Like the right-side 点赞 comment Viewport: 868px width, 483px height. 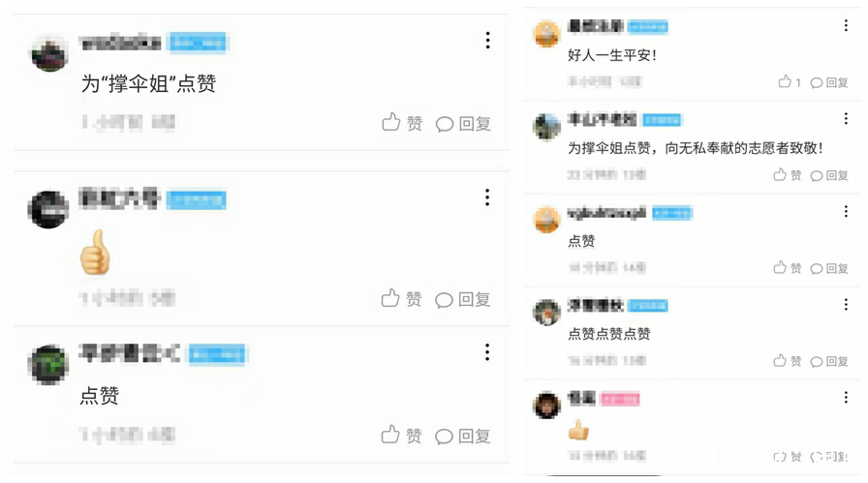pyautogui.click(x=788, y=268)
